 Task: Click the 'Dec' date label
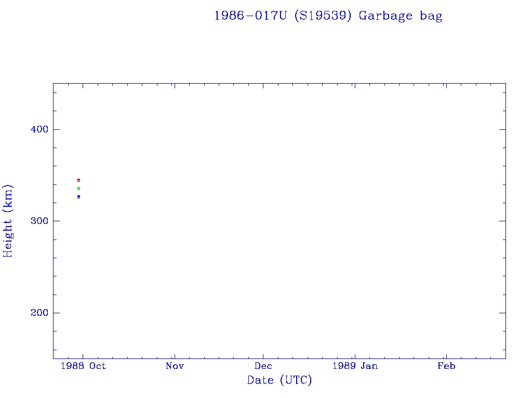[263, 366]
